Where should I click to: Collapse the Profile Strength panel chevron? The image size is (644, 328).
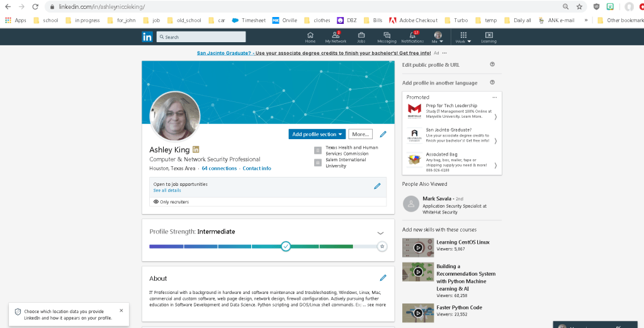coord(380,233)
